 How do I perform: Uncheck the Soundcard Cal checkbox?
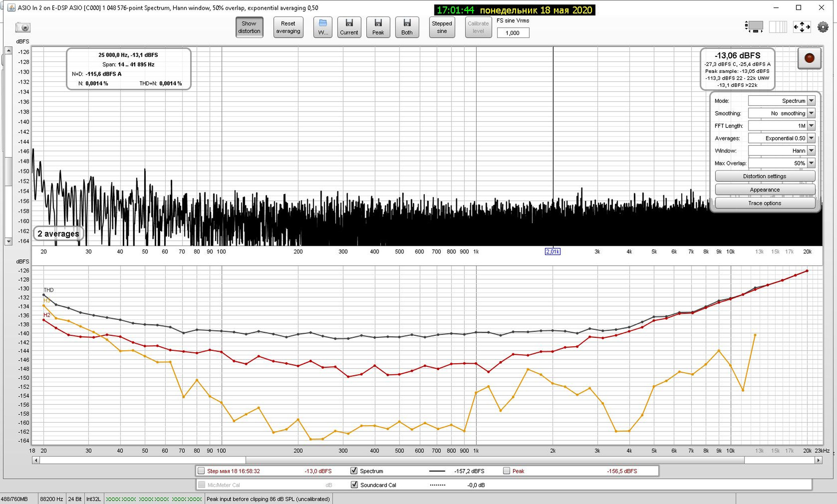354,485
